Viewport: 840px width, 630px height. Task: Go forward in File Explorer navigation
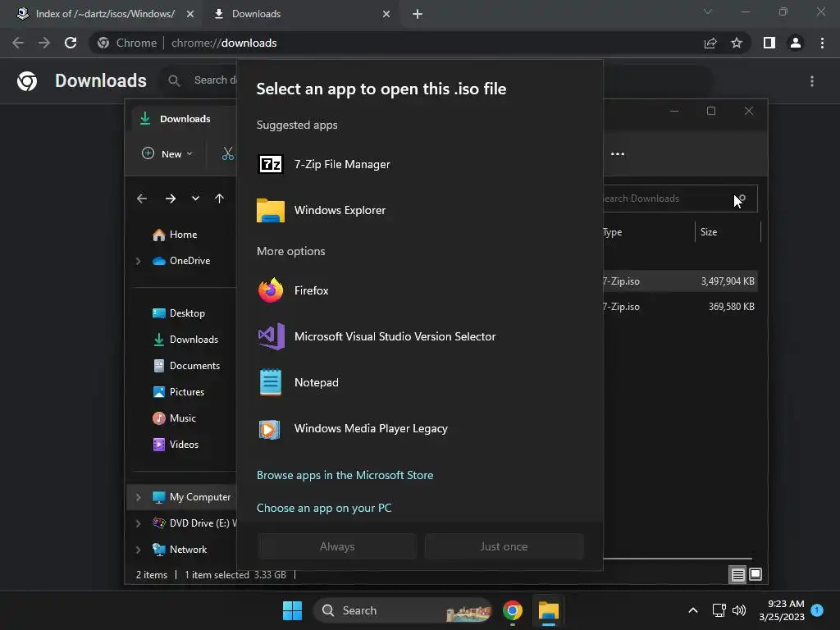(171, 199)
